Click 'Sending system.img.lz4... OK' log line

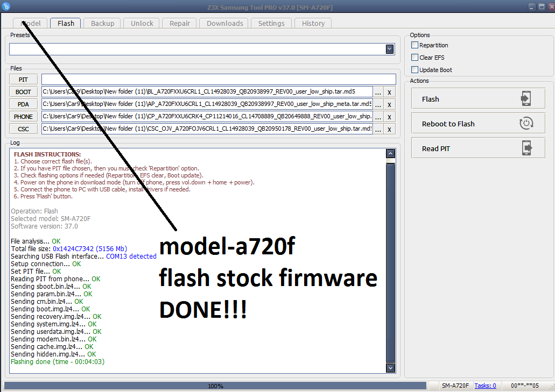tap(53, 324)
